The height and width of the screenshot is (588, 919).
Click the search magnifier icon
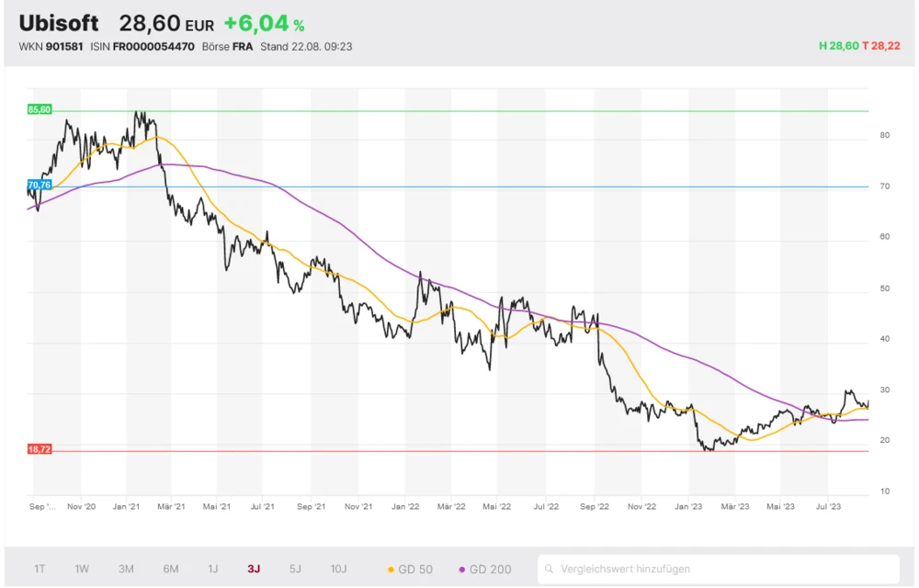click(550, 569)
